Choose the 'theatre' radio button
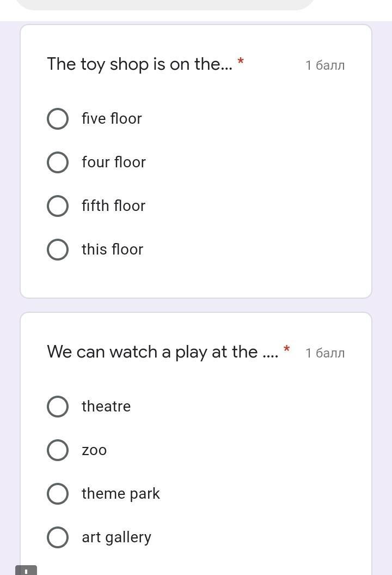The width and height of the screenshot is (392, 575). [58, 407]
